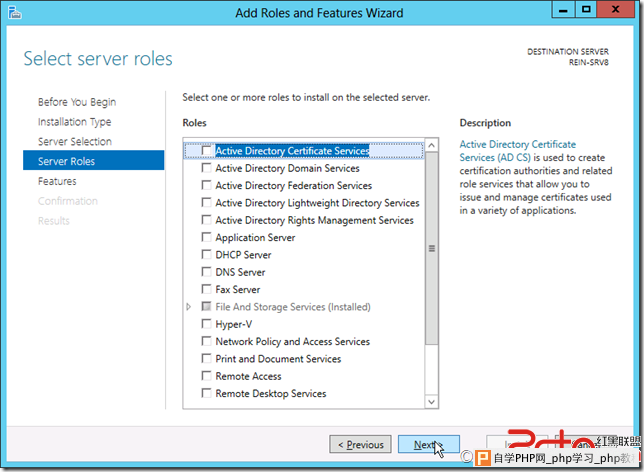This screenshot has height=472, width=644.
Task: Enable Print and Document Services checkbox
Action: [207, 359]
